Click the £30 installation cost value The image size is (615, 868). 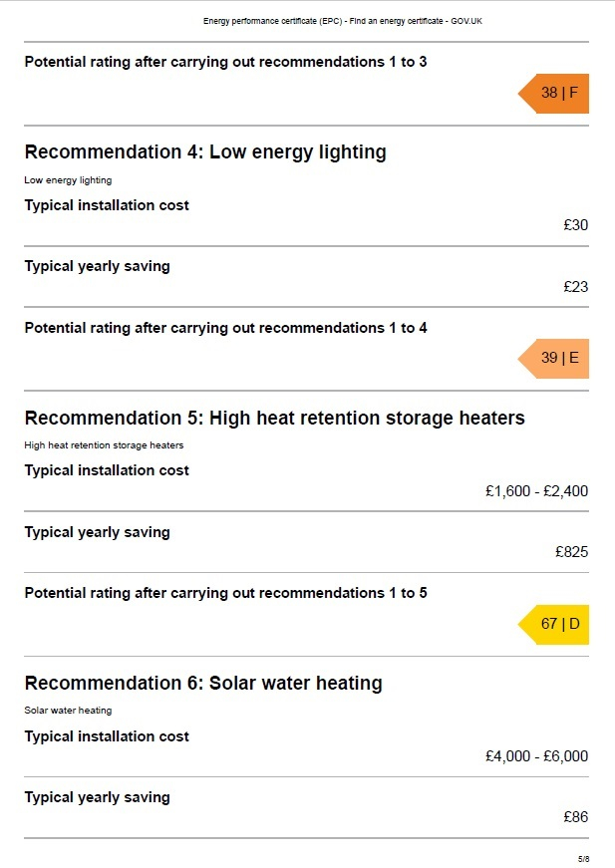(576, 225)
